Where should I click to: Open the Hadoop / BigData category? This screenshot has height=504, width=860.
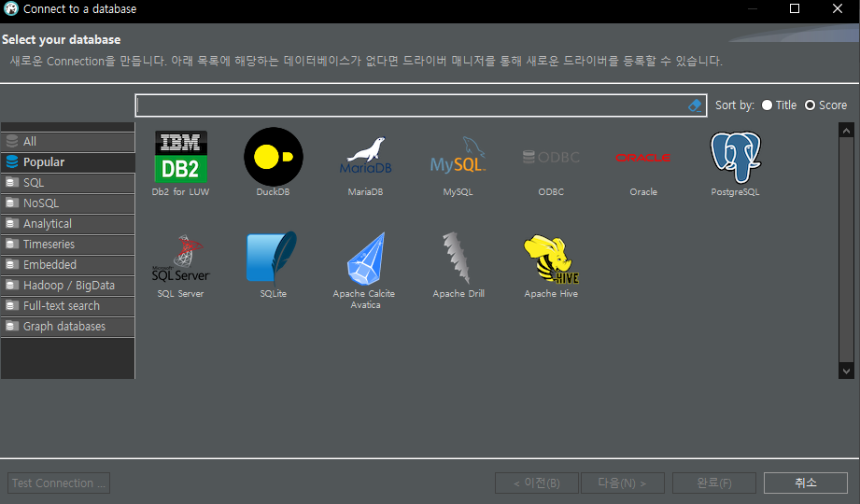67,286
